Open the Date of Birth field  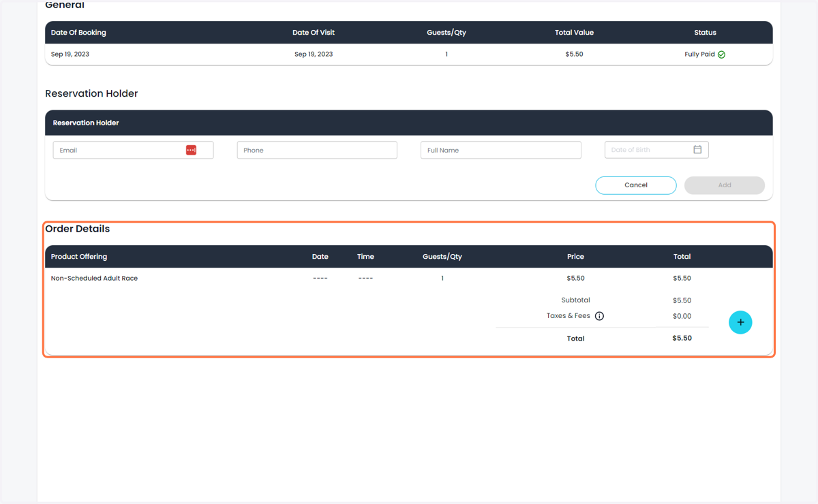point(656,150)
